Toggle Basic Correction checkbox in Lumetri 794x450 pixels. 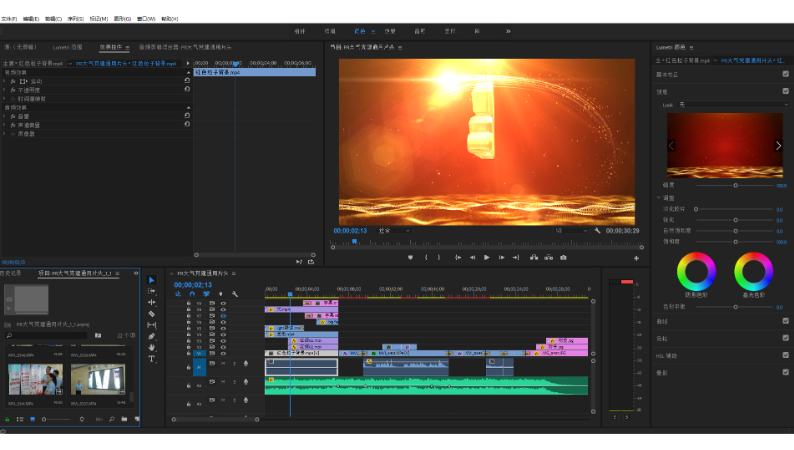point(785,75)
